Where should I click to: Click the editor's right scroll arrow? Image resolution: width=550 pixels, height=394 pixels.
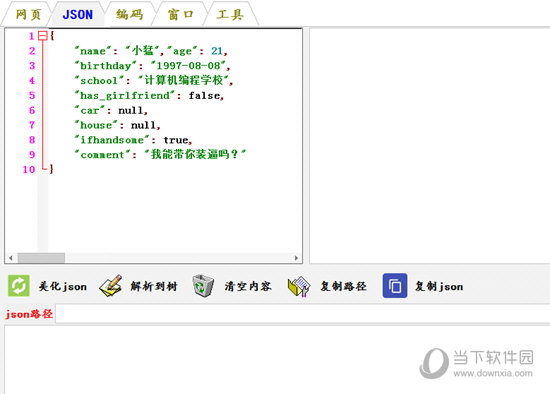(x=296, y=258)
